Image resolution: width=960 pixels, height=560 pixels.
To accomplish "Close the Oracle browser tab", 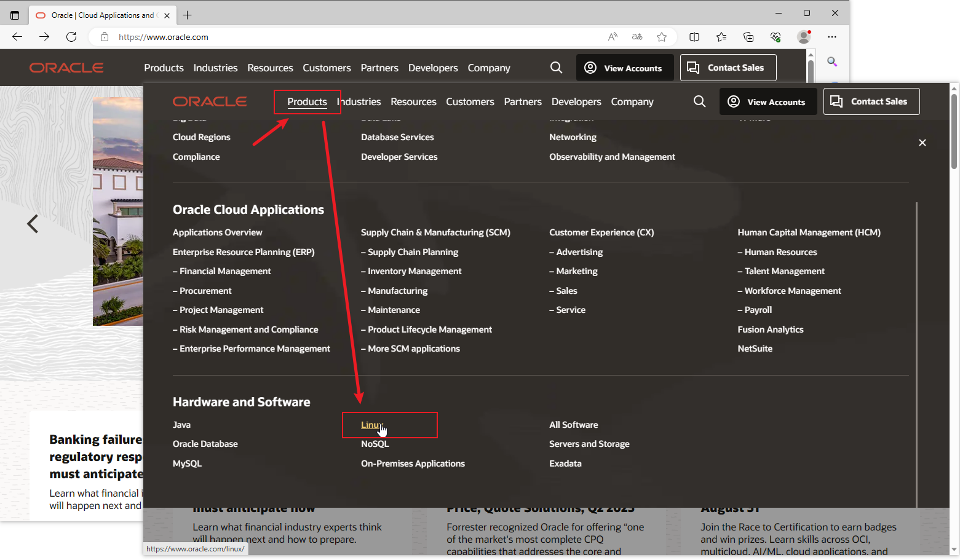I will pos(167,15).
